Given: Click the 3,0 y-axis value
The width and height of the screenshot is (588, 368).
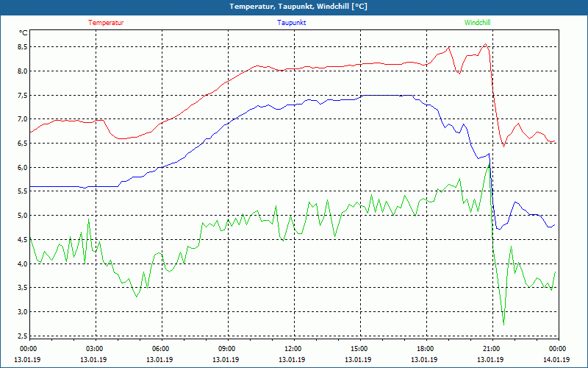Looking at the screenshot, I should [x=22, y=311].
